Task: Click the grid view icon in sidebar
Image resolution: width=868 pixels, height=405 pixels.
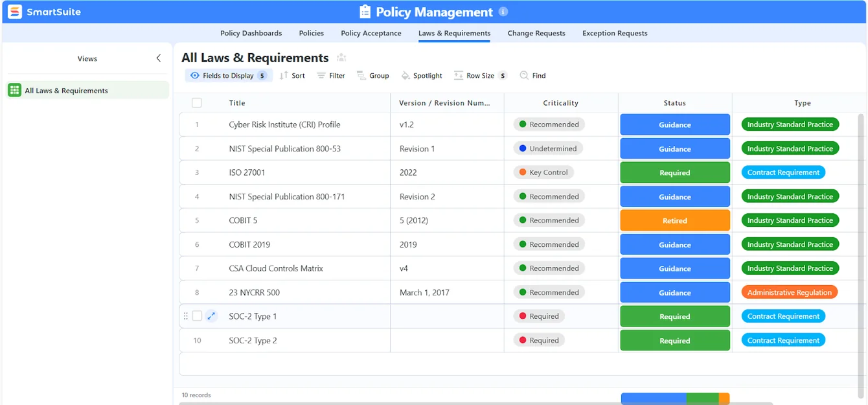Action: pos(14,91)
